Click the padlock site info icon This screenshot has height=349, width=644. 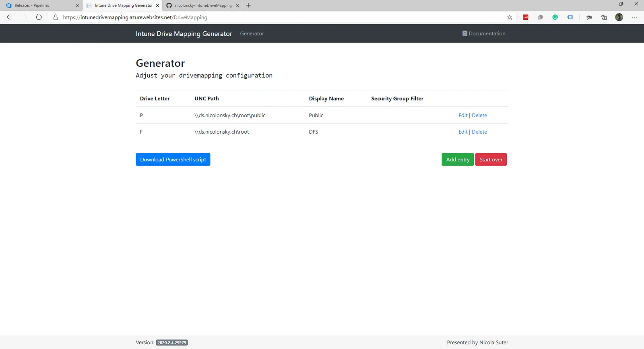56,17
